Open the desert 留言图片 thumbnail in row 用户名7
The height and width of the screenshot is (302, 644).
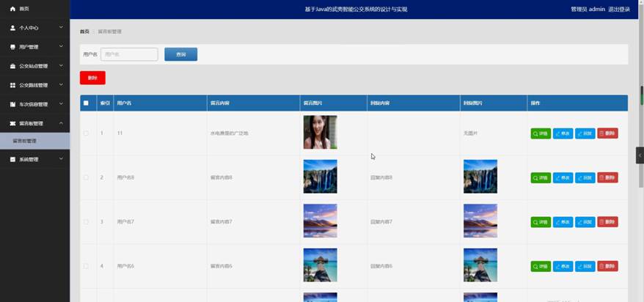pyautogui.click(x=320, y=221)
